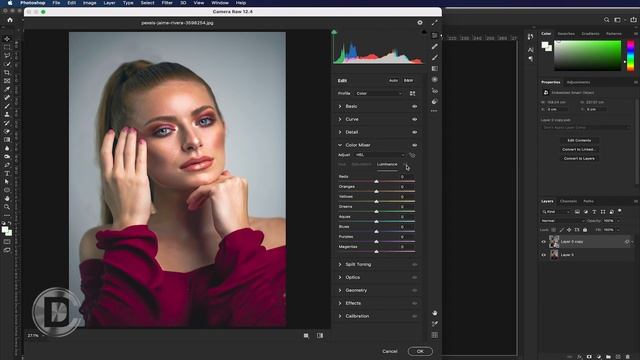This screenshot has width=640, height=360.
Task: Expand the Curve panel
Action: click(x=340, y=119)
